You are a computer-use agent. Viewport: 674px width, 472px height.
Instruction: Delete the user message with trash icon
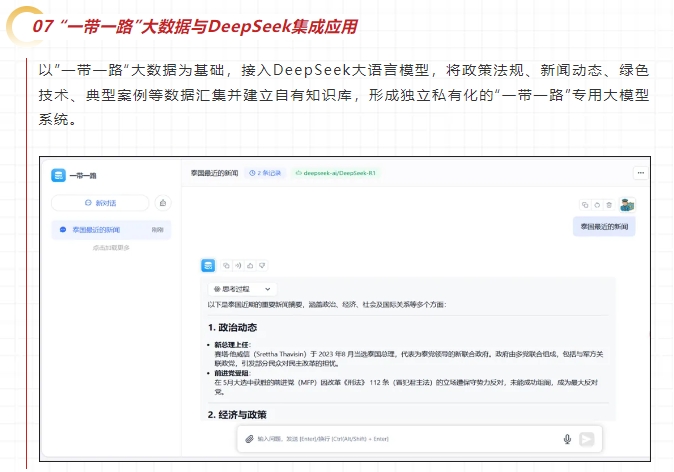[x=609, y=205]
